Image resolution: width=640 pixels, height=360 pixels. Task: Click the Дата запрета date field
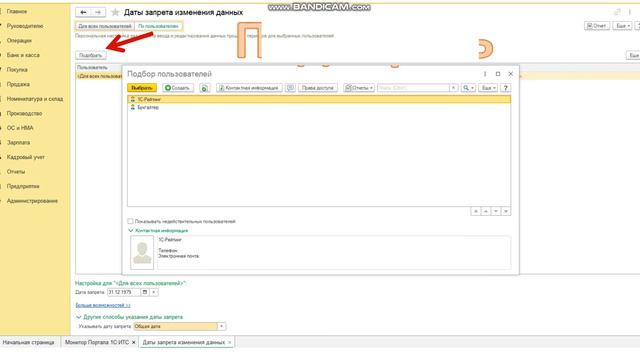pos(124,292)
